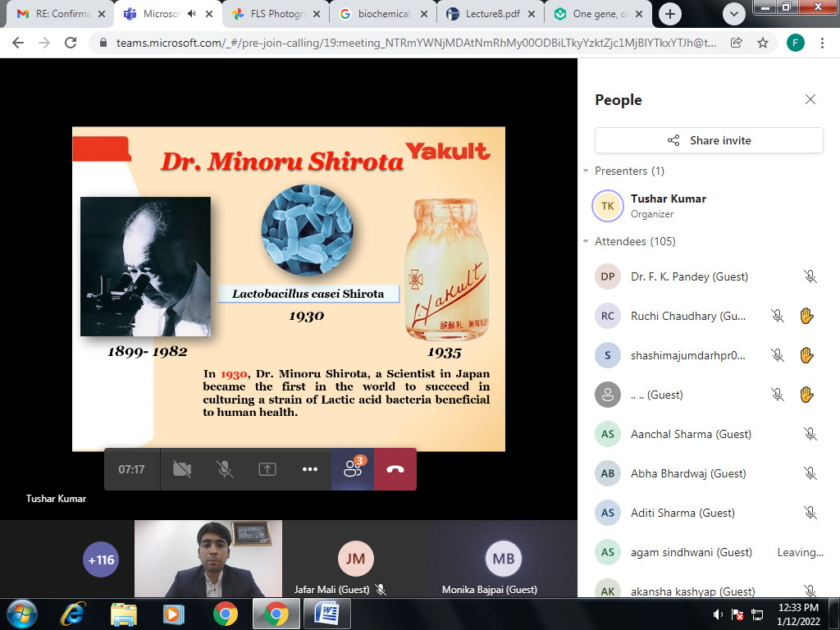
Task: Reload the Teams page
Action: tap(71, 43)
